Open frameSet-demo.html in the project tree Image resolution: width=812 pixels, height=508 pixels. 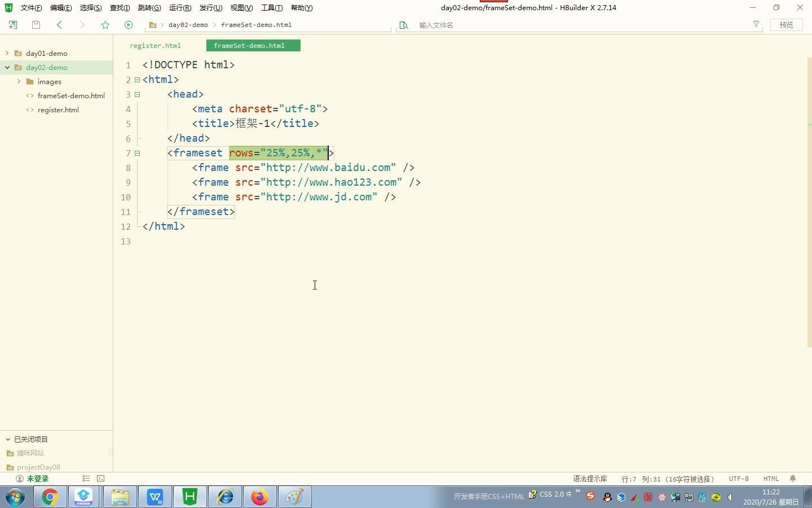[71, 95]
